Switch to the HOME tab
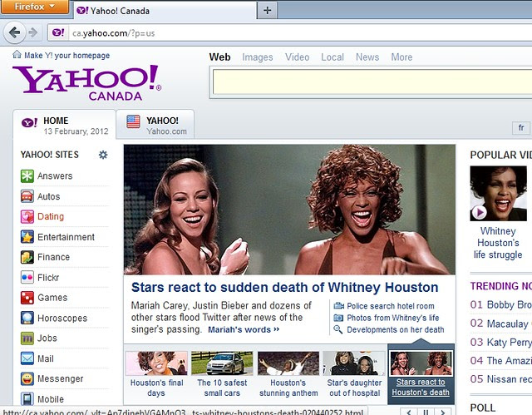This screenshot has height=415, width=532. click(x=65, y=125)
